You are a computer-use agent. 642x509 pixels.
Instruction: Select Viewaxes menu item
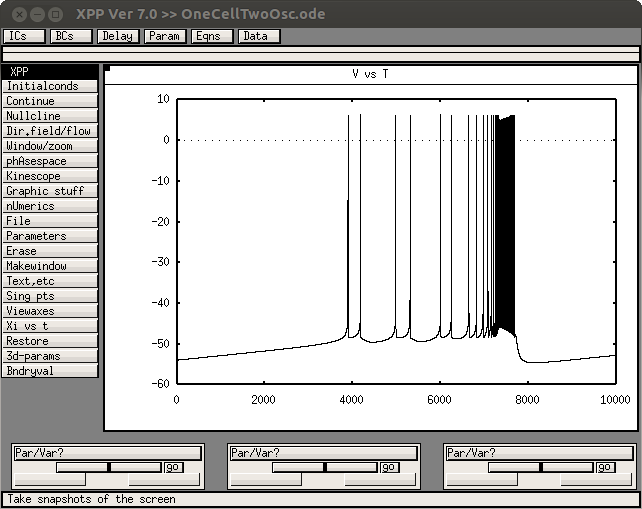50,311
